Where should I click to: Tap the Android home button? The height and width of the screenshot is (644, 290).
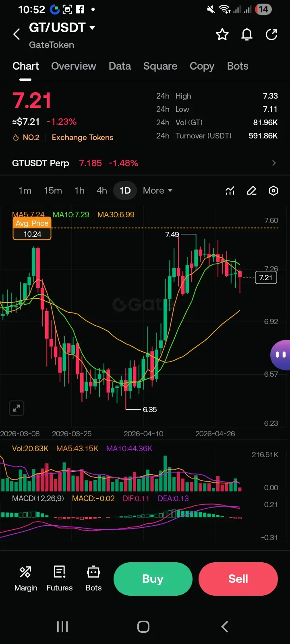[143, 627]
